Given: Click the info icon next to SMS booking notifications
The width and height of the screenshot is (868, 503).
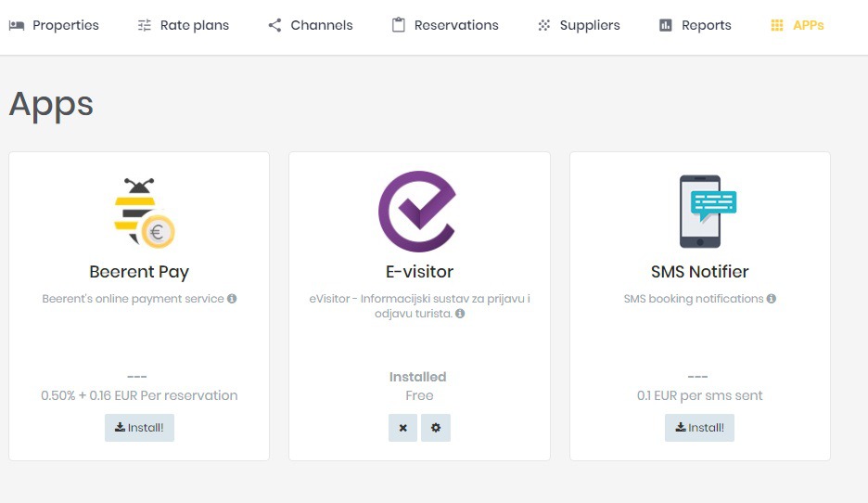Looking at the screenshot, I should pos(772,299).
